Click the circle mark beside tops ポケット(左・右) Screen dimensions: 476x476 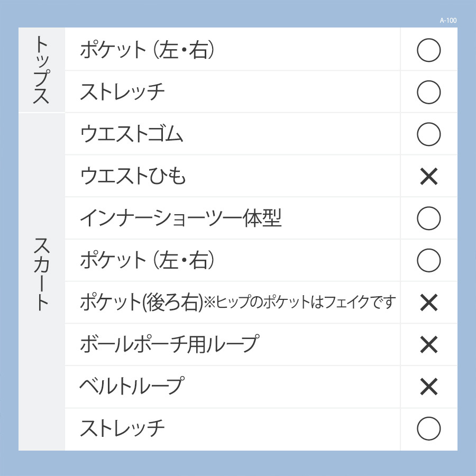[x=428, y=50]
